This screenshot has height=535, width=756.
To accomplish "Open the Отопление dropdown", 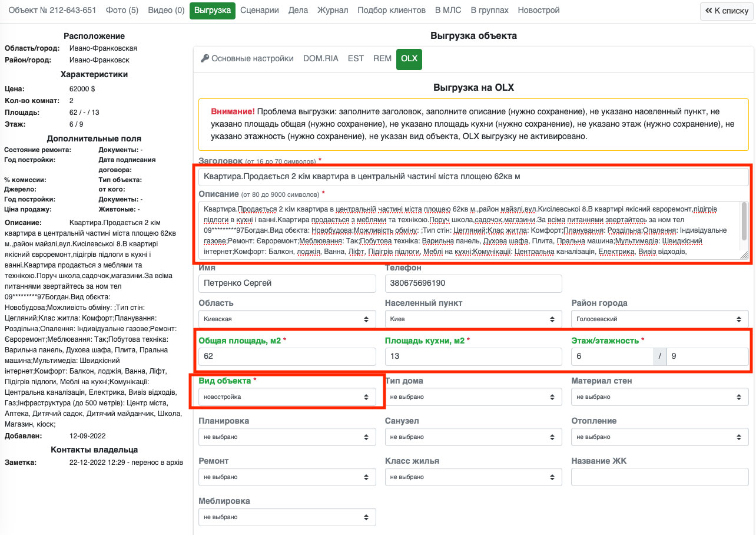I will [660, 437].
